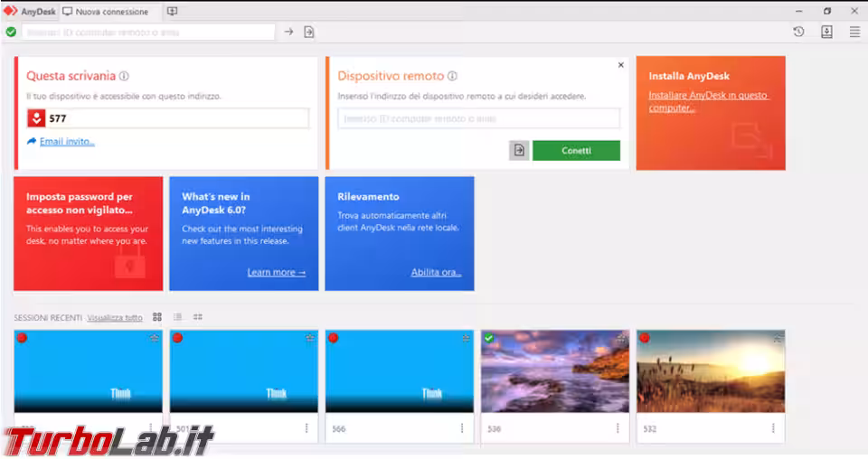Viewport: 868px width, 459px height.
Task: Open the hamburger main menu
Action: tap(854, 32)
